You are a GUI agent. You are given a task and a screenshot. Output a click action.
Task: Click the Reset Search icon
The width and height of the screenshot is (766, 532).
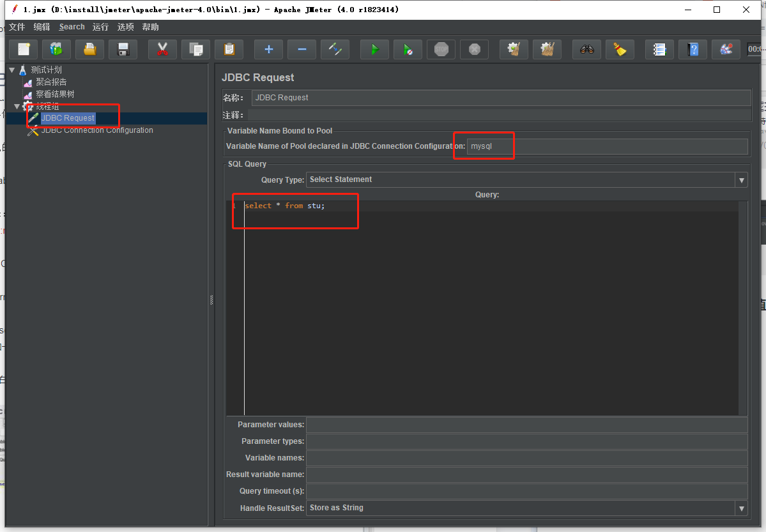point(620,49)
